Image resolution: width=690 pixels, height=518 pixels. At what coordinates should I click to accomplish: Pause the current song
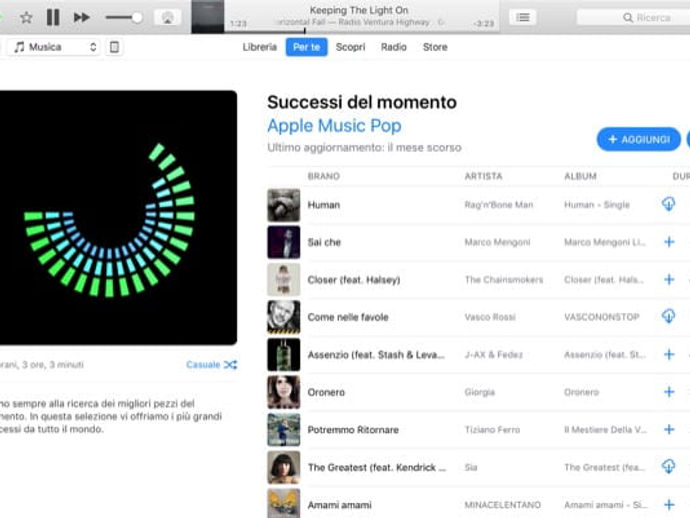click(x=53, y=18)
